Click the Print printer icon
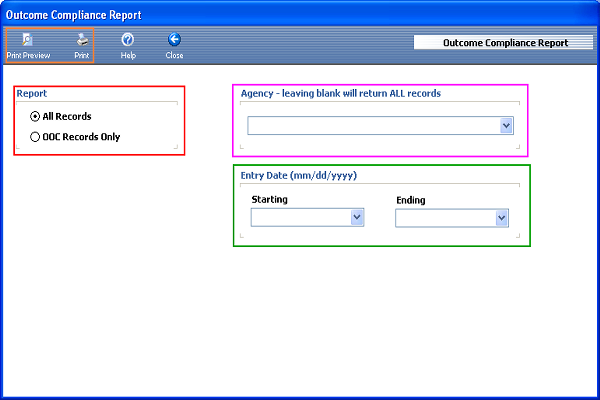The width and height of the screenshot is (600, 400). [x=82, y=40]
